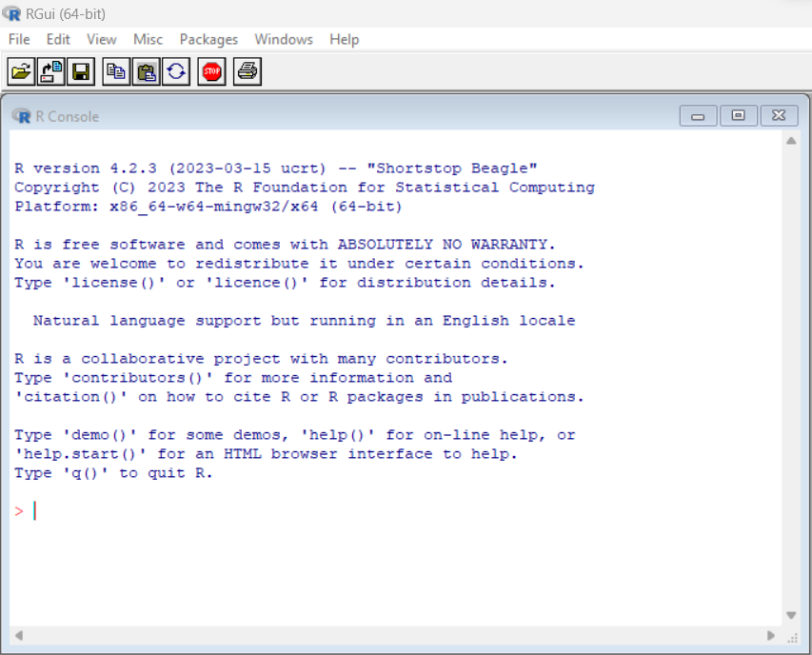Click the 'RGui (64-bit)' title text
This screenshot has width=812, height=655.
[66, 14]
